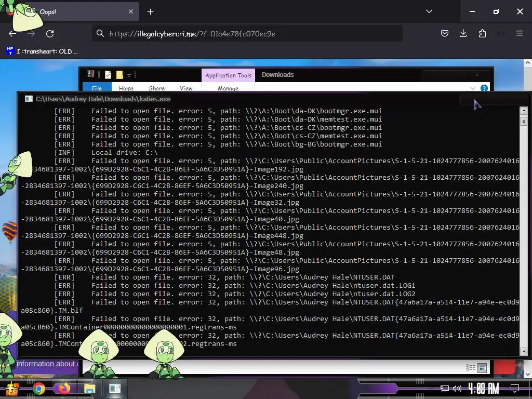Open the Pocket save icon in Firefox toolbar
Image resolution: width=532 pixels, height=399 pixels.
pyautogui.click(x=445, y=33)
